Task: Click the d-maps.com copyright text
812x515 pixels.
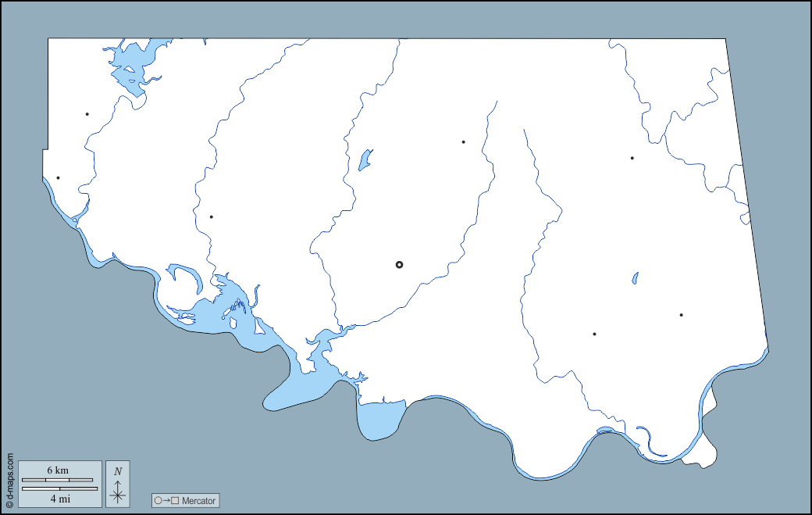Action: tap(9, 481)
